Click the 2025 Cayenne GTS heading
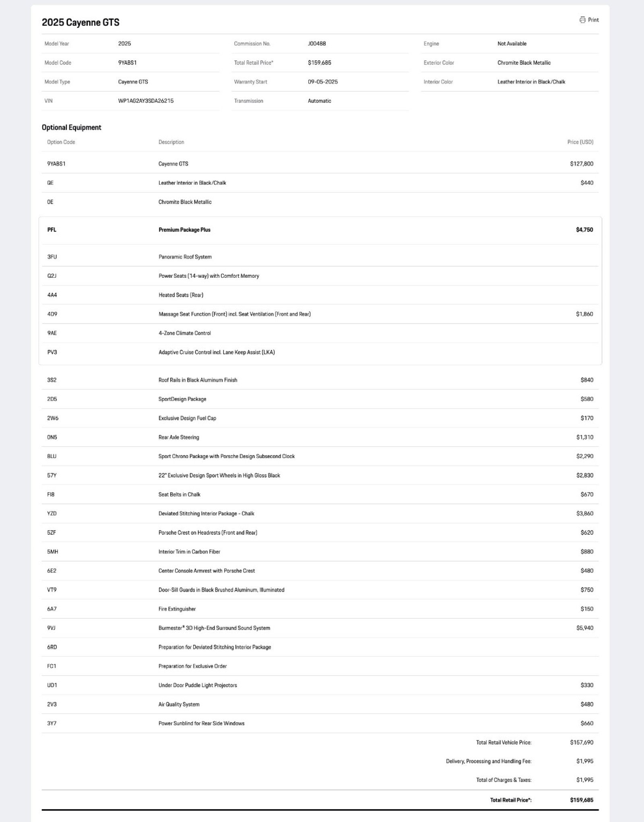 (80, 22)
